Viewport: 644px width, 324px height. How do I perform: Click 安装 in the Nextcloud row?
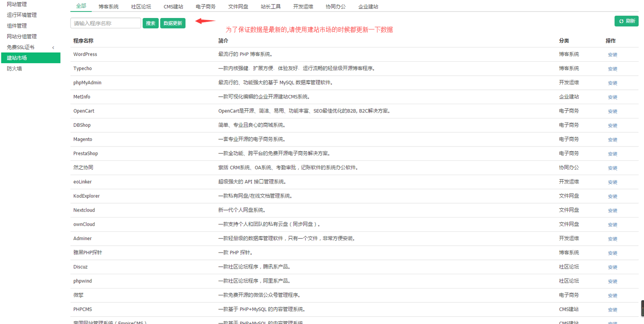pos(612,211)
